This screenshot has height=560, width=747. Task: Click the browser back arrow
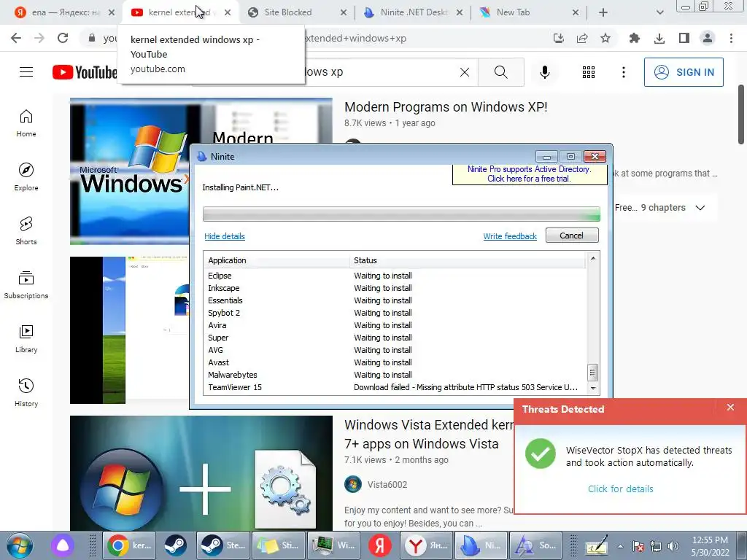click(16, 38)
